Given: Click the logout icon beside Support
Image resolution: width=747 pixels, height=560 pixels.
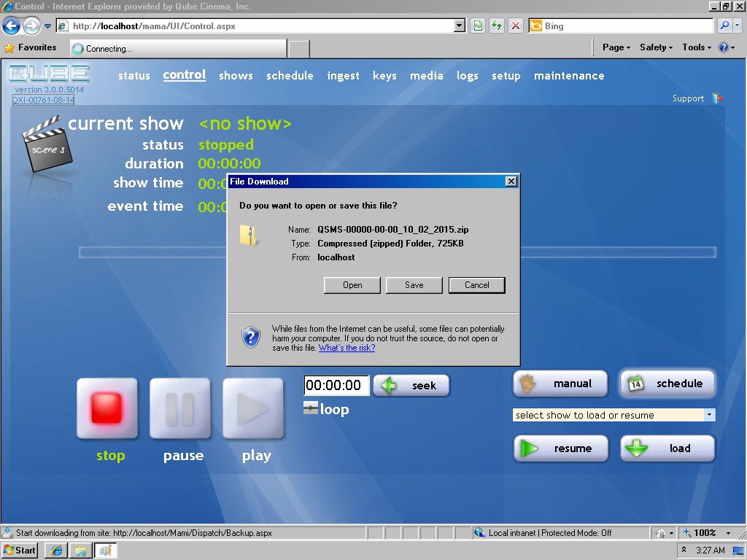Looking at the screenshot, I should coord(718,98).
